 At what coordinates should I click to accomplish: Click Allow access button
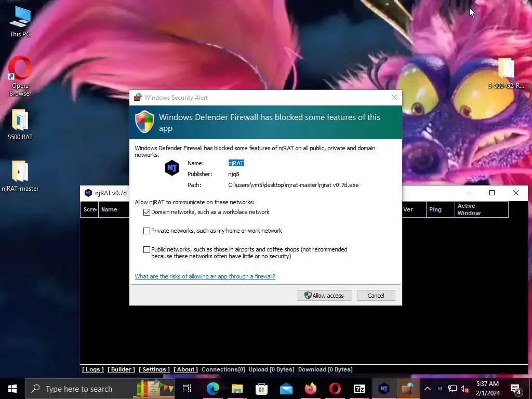click(x=324, y=296)
